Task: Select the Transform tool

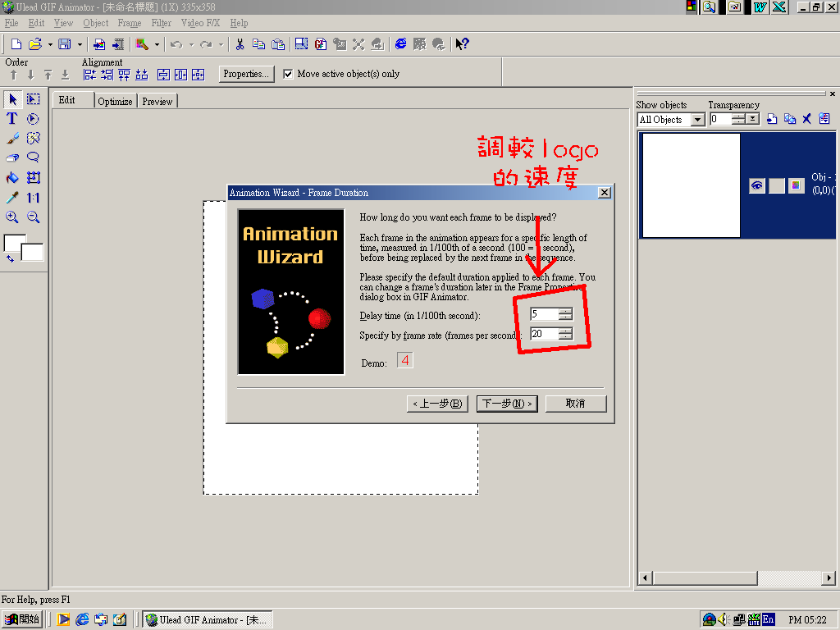Action: click(x=33, y=177)
